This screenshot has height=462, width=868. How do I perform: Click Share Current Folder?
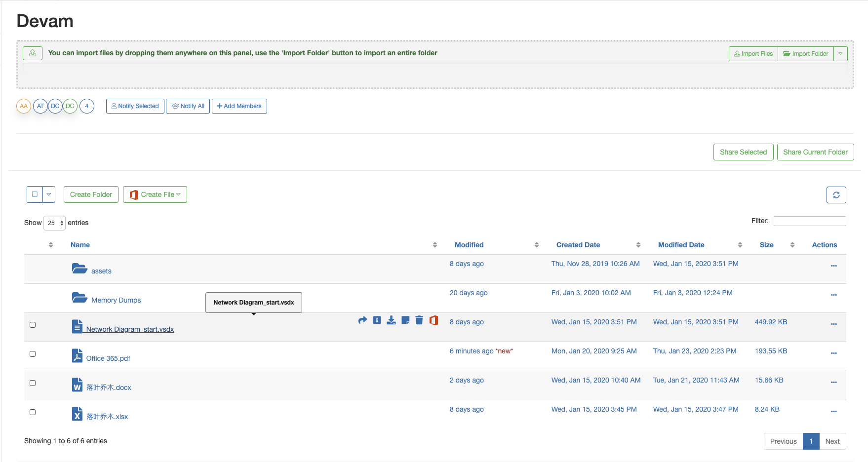point(815,152)
